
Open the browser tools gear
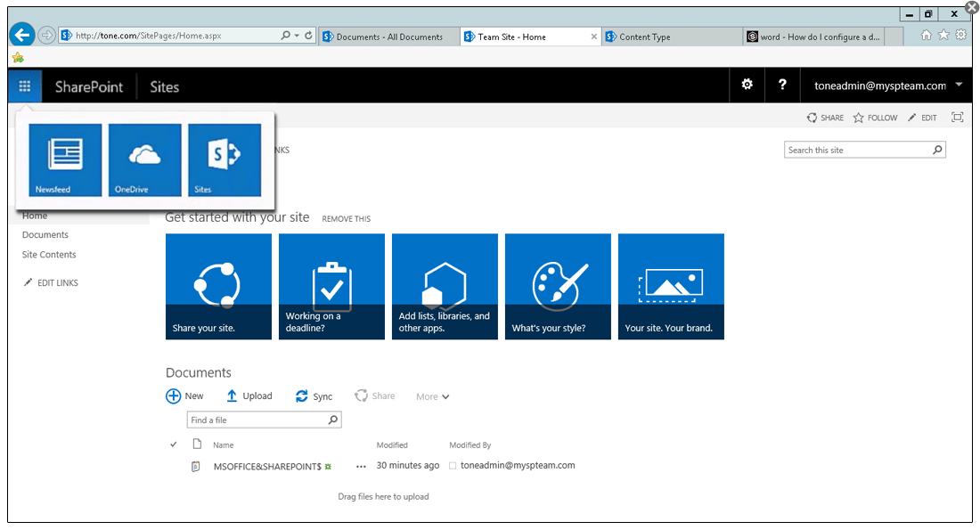coord(961,35)
